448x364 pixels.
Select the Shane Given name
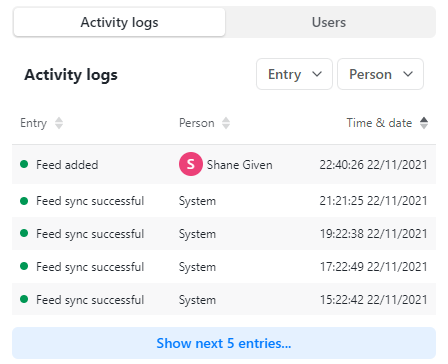[x=240, y=165]
